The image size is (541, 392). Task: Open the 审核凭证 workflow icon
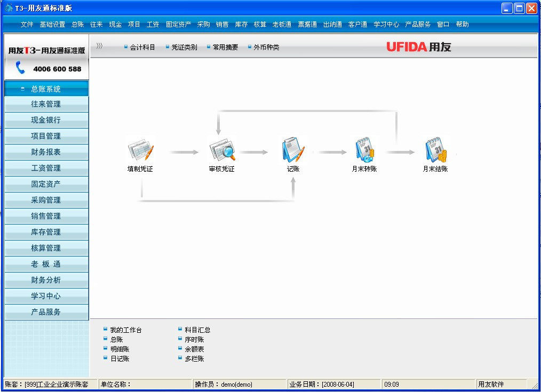coord(222,150)
